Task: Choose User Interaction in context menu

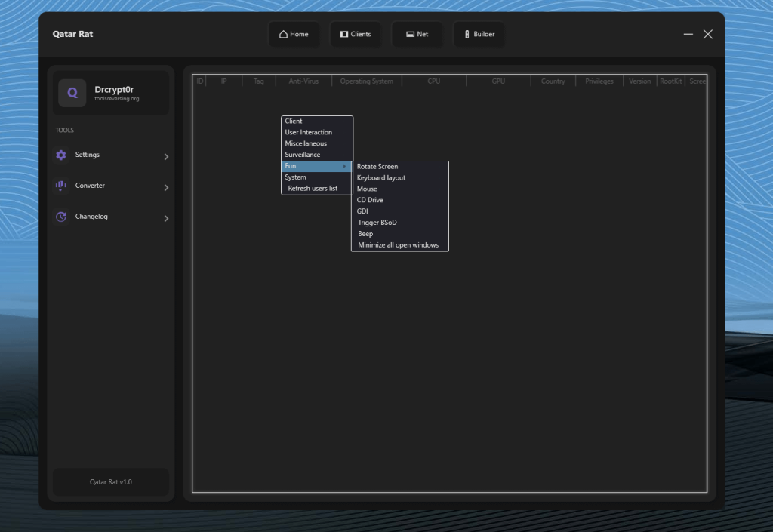Action: pyautogui.click(x=308, y=132)
